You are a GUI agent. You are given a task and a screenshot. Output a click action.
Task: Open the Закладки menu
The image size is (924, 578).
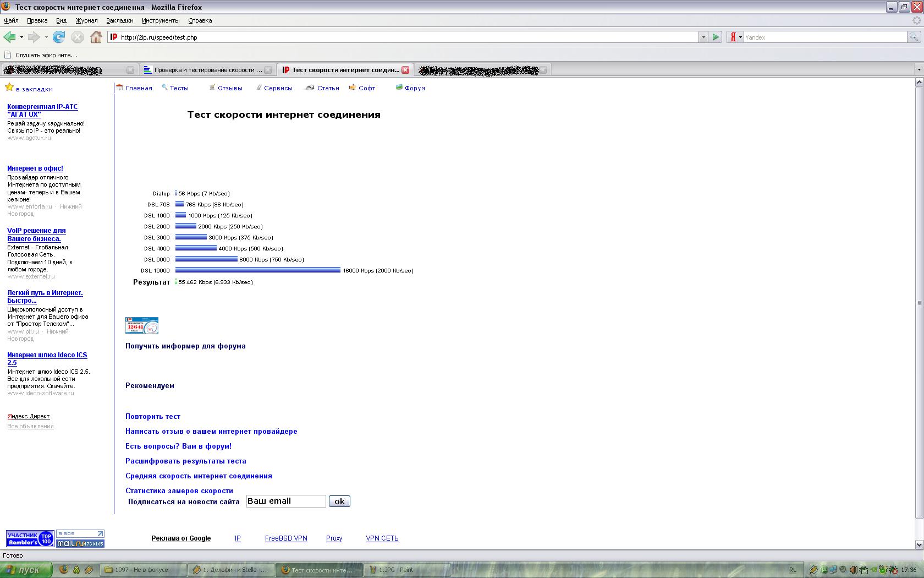click(x=119, y=20)
